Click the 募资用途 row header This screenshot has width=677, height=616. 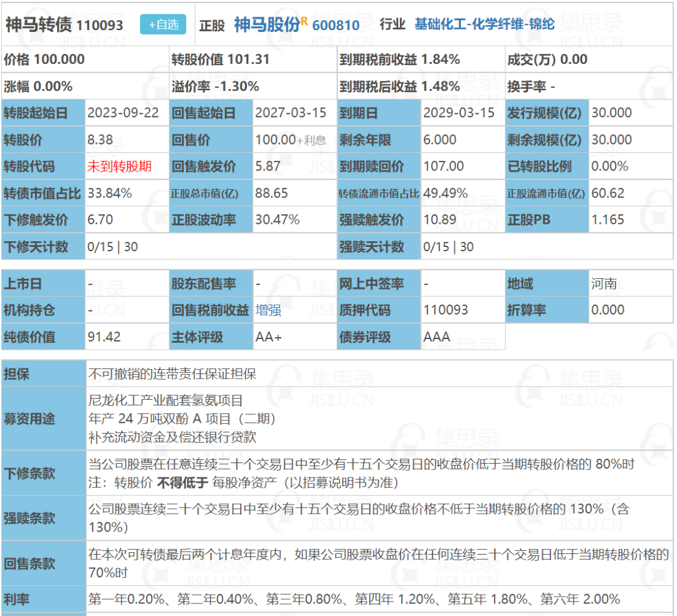(x=44, y=419)
